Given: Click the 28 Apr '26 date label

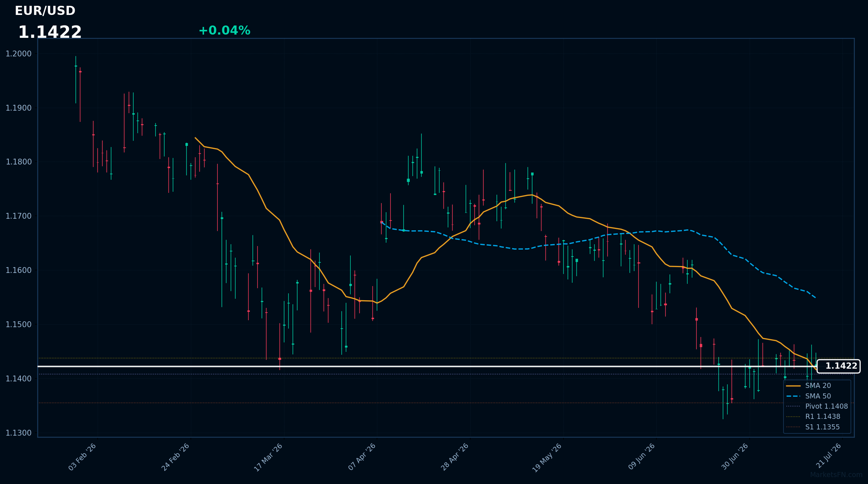Looking at the screenshot, I should coord(455,457).
